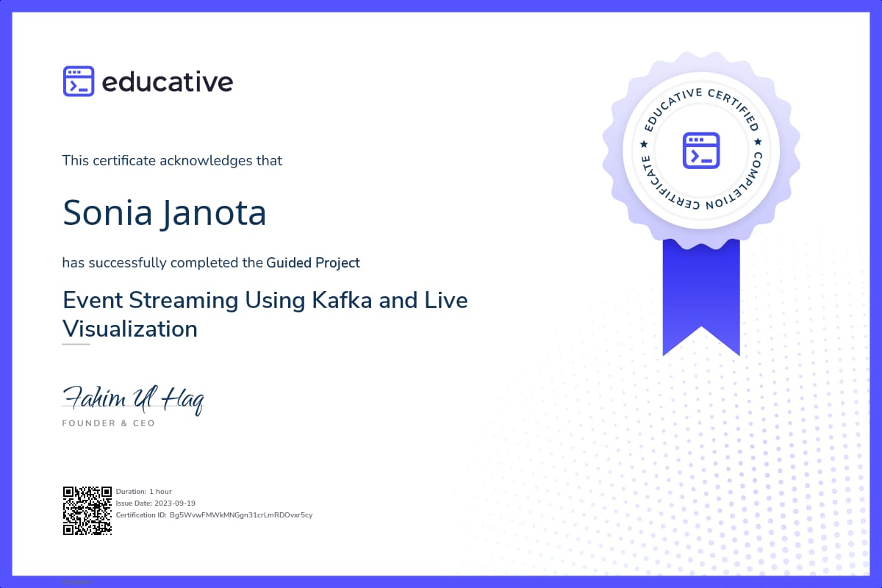Click the 'educative' wordmark text
This screenshot has width=882, height=588.
pos(167,82)
